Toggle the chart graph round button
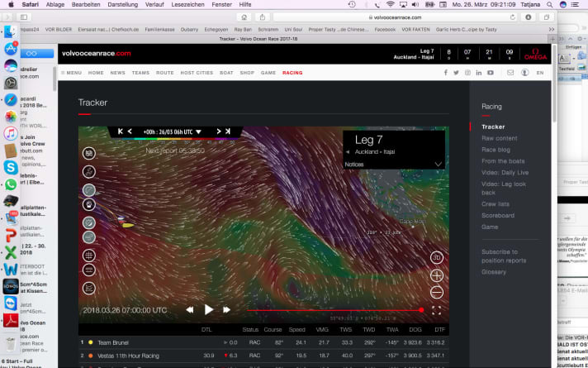 pyautogui.click(x=89, y=288)
